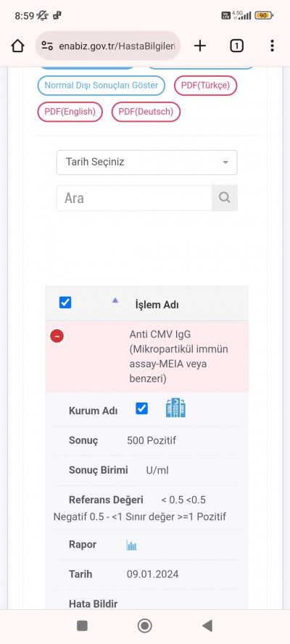Open the Rapor chart icon
Viewport: 290px width, 644px height.
131,545
